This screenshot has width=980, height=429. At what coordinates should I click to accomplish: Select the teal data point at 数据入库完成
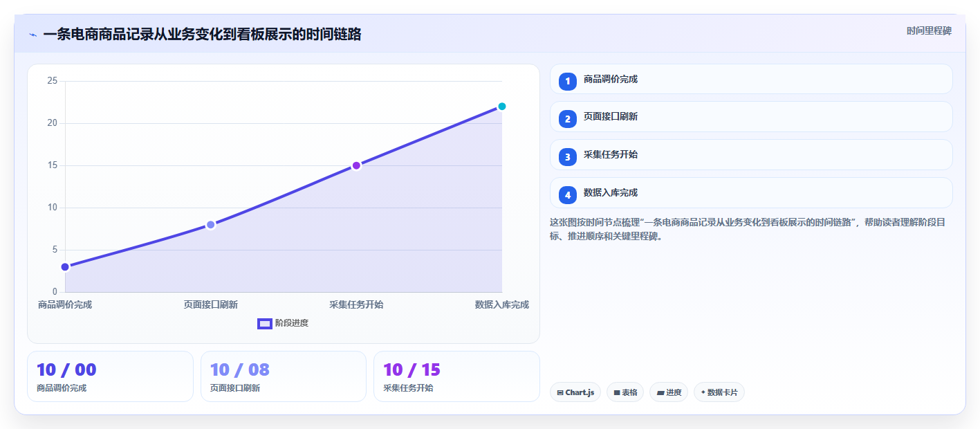pos(502,107)
